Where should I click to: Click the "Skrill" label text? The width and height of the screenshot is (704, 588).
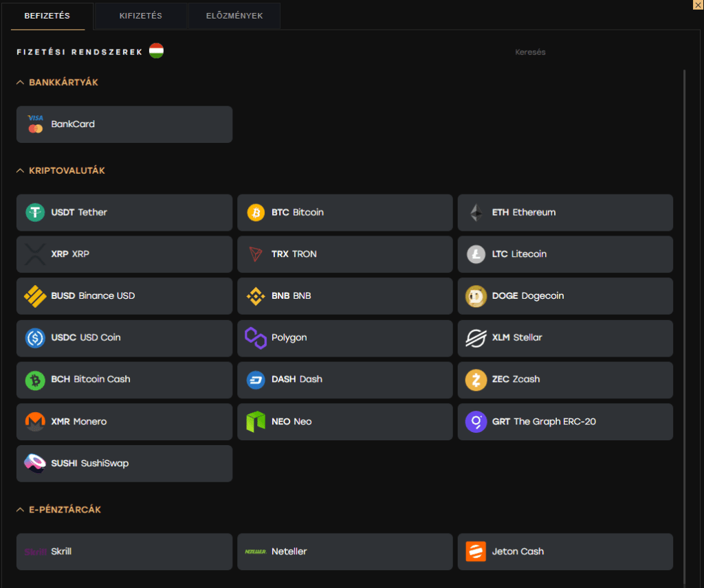61,552
